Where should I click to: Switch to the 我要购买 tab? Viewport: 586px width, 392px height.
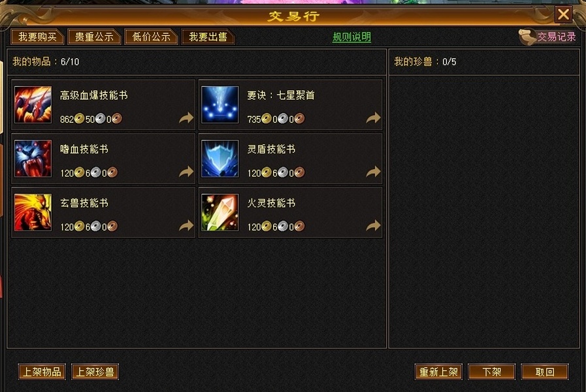pyautogui.click(x=37, y=37)
